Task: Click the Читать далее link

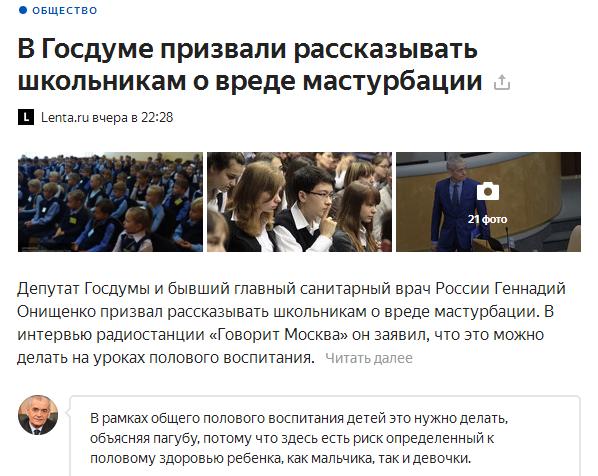Action: coord(369,358)
